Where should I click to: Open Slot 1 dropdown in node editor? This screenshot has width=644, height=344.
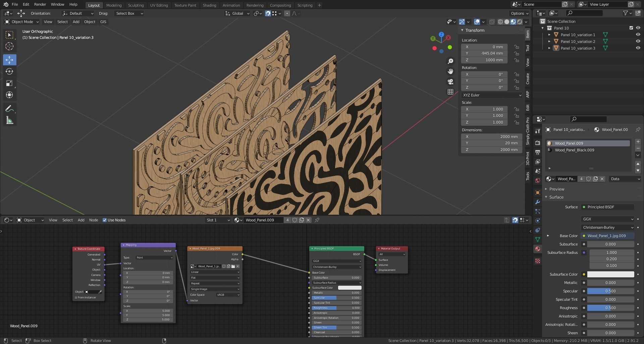218,220
